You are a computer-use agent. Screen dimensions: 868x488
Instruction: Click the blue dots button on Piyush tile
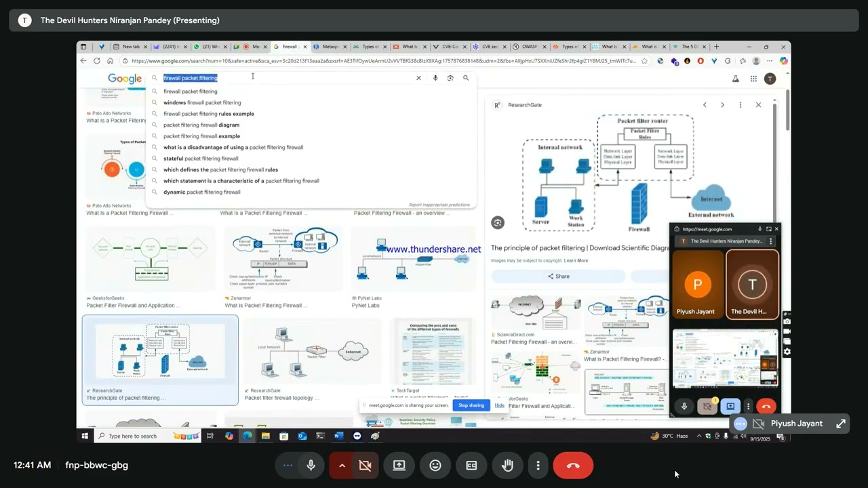tap(741, 424)
